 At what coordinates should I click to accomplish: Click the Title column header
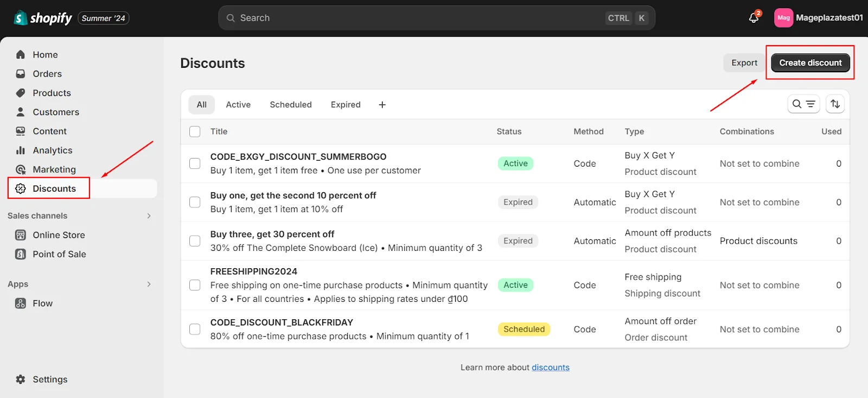[x=219, y=131]
